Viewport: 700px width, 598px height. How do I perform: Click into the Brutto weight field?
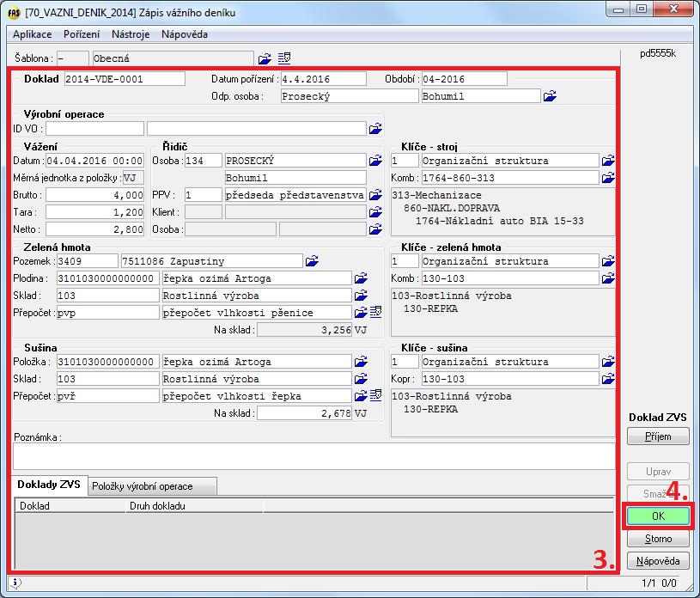tap(94, 195)
